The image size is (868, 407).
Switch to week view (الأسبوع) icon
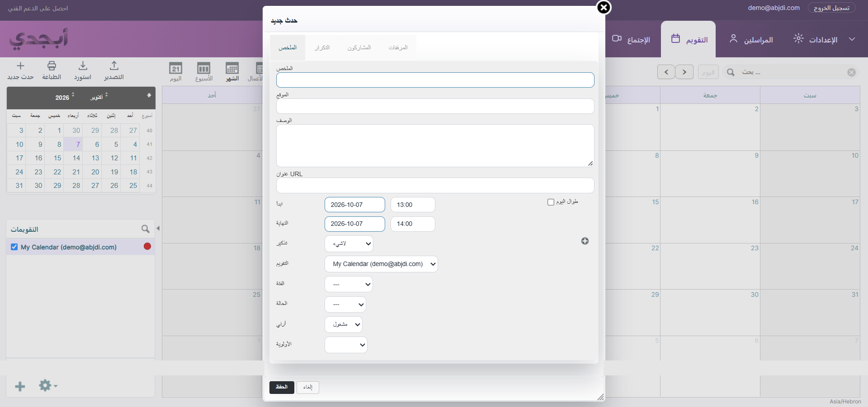204,68
